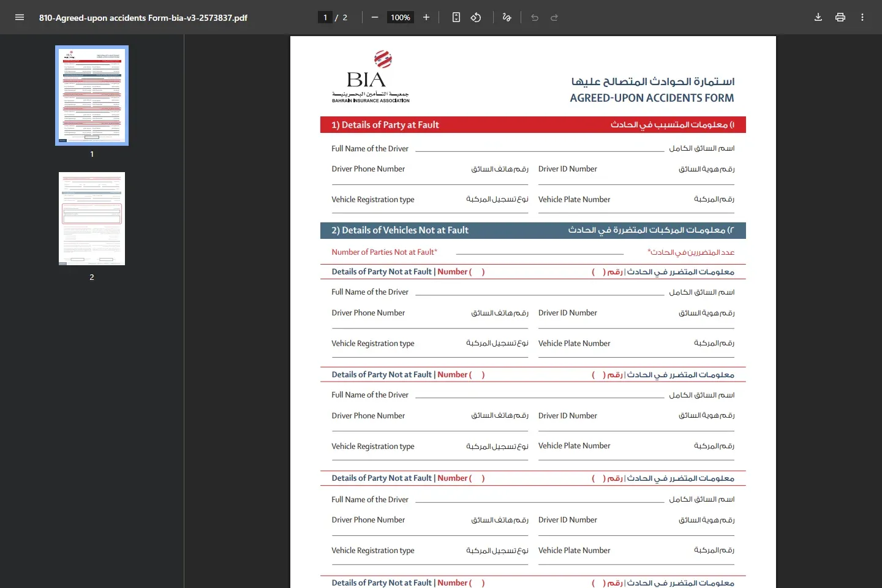Download the PDF file
This screenshot has width=882, height=588.
click(x=818, y=17)
